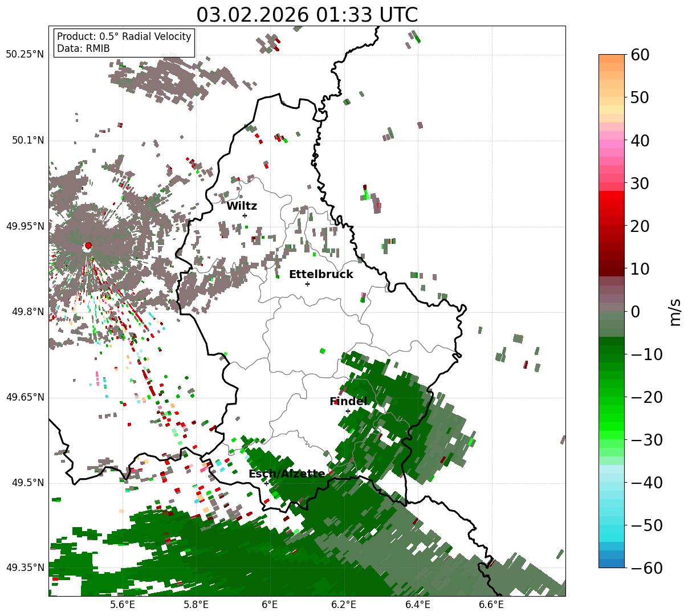Screen dimensions: 688x616
Task: Click the Esch/Alzette city label
Action: click(x=287, y=474)
